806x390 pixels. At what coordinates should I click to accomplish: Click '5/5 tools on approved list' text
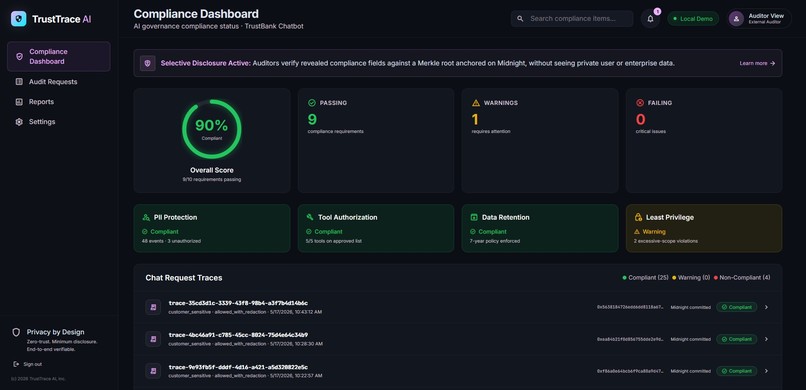[x=334, y=241]
